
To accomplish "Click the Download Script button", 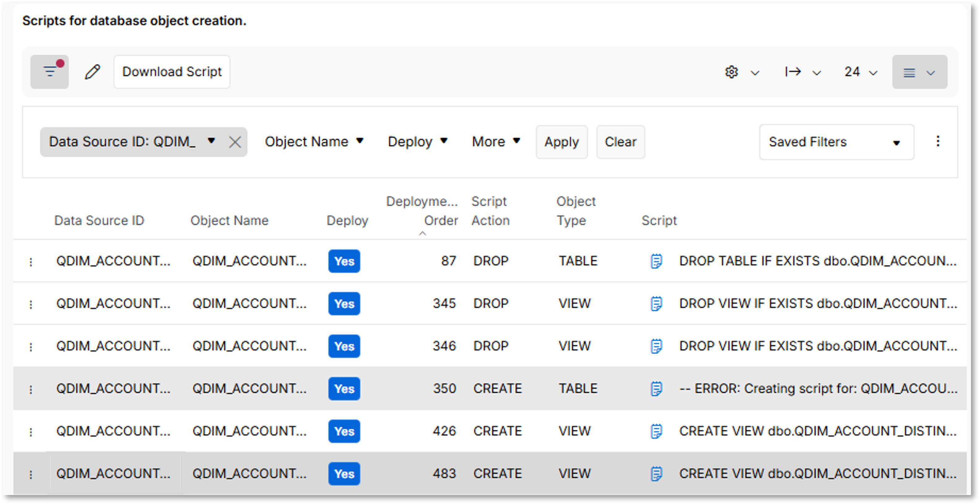I will click(172, 71).
